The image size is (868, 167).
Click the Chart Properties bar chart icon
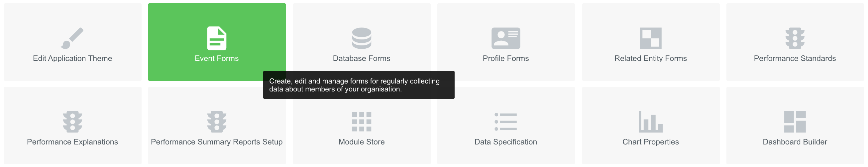[x=651, y=122]
